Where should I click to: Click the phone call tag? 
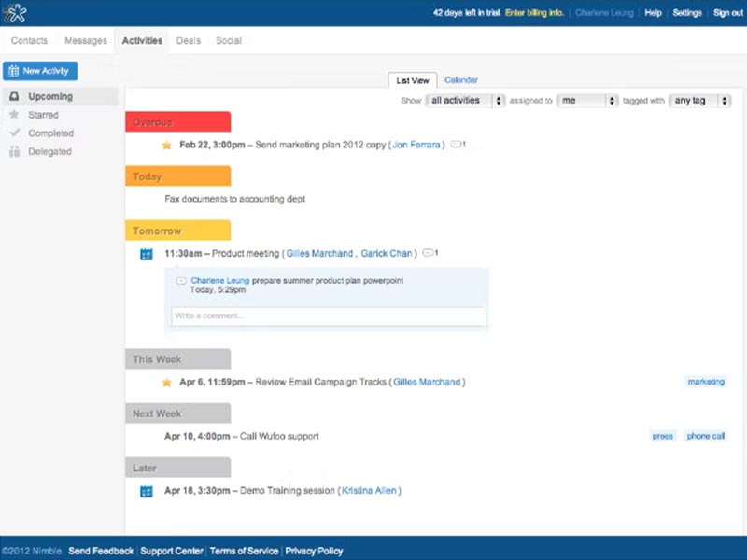pyautogui.click(x=706, y=436)
